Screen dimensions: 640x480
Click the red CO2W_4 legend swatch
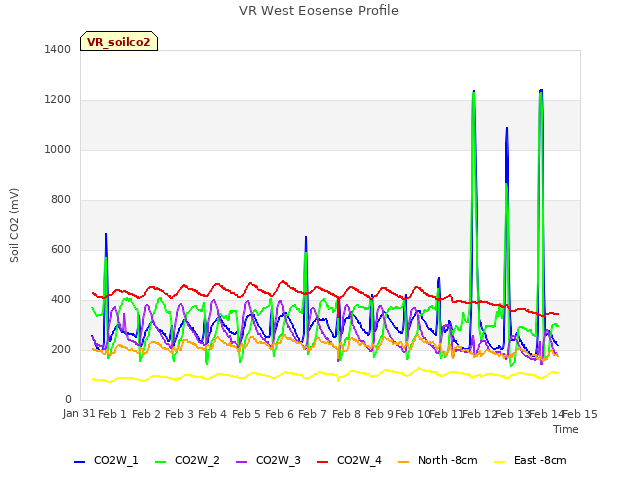click(322, 462)
